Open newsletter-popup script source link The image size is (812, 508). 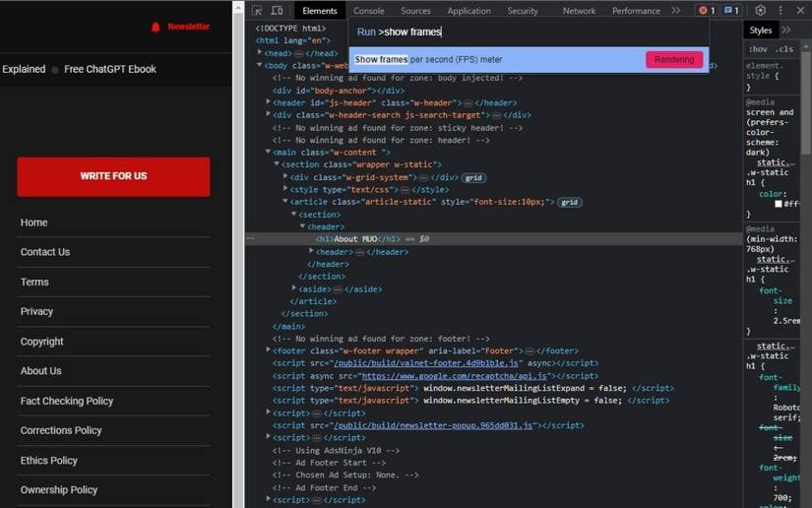pyautogui.click(x=433, y=425)
